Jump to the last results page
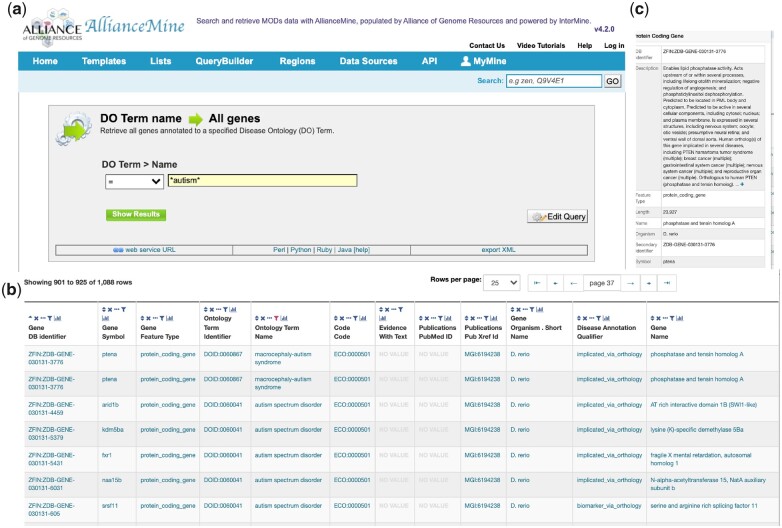Screen dimensions: 782x528 tap(667, 283)
